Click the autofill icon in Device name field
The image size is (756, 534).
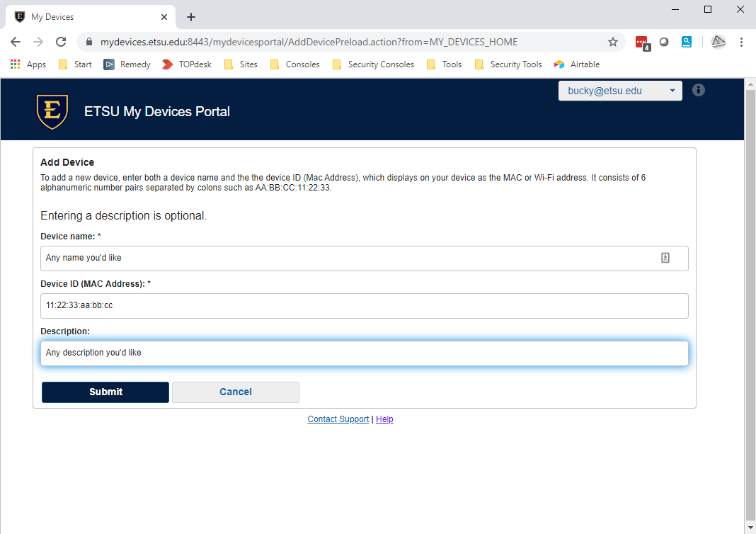pyautogui.click(x=665, y=258)
